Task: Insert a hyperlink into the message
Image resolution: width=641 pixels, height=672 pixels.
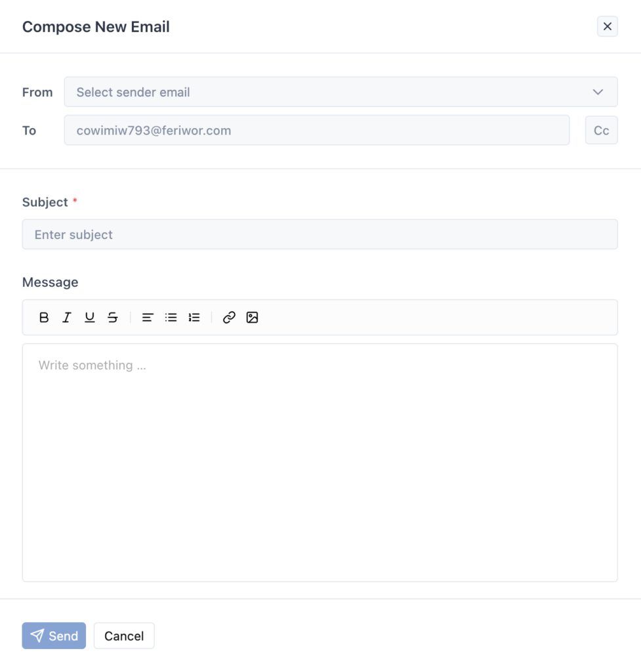Action: [228, 318]
